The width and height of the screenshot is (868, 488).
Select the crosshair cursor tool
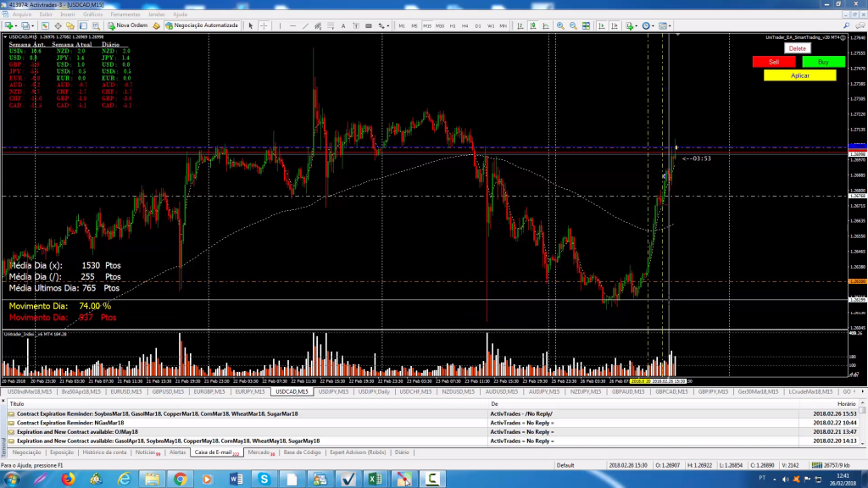point(264,25)
